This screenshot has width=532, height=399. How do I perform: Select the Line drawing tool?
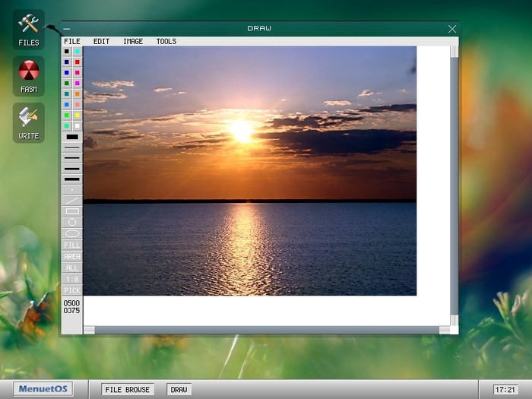72,201
